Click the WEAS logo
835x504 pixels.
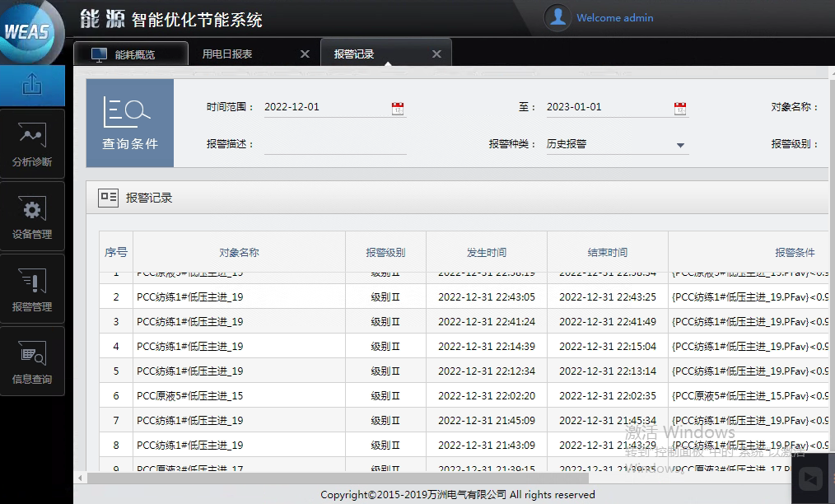29,33
